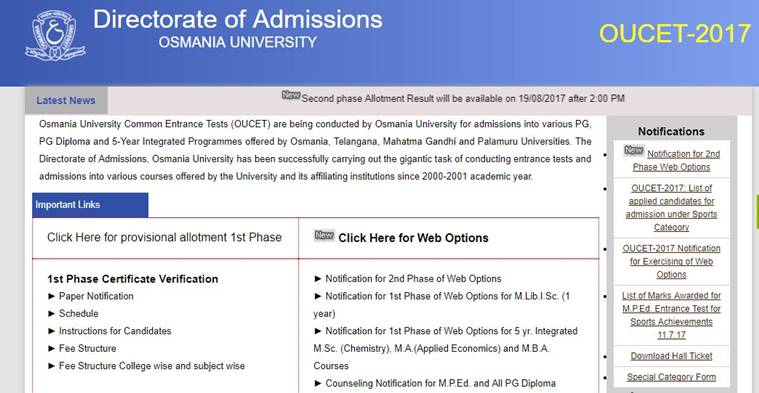Click the green page scrollbar thumb
The height and width of the screenshot is (393, 759).
[x=758, y=212]
